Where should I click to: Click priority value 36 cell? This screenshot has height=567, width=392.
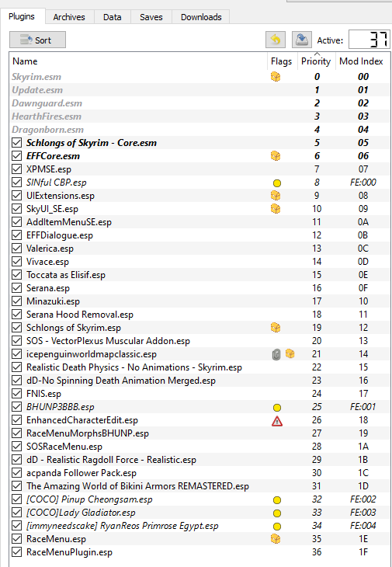tap(317, 552)
